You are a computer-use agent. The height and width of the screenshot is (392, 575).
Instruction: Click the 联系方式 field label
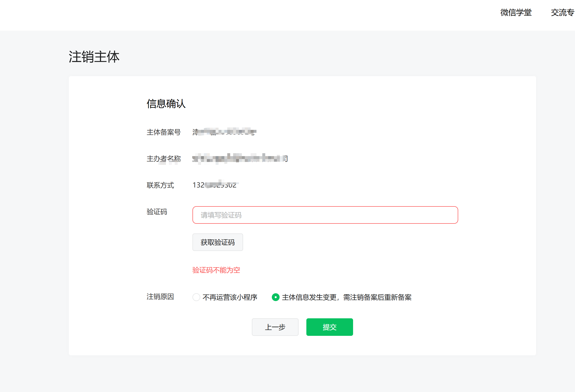pos(160,185)
